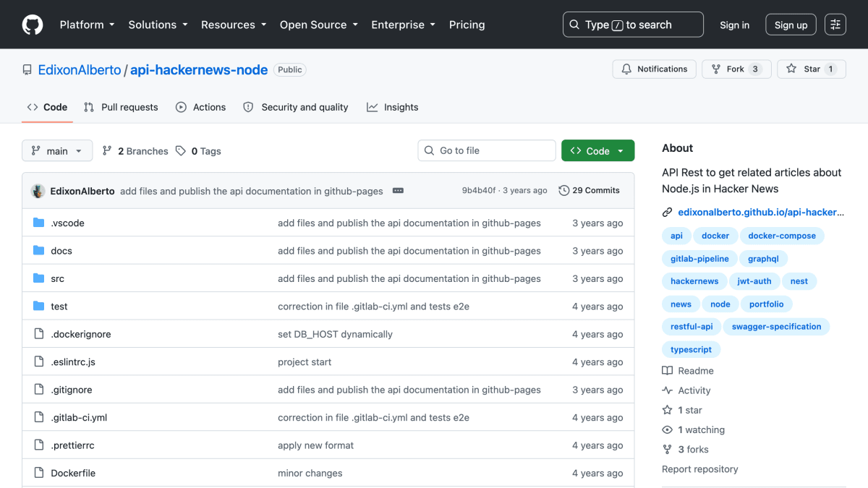Viewport: 868px width, 488px height.
Task: Expand the Solutions menu
Action: pyautogui.click(x=158, y=25)
